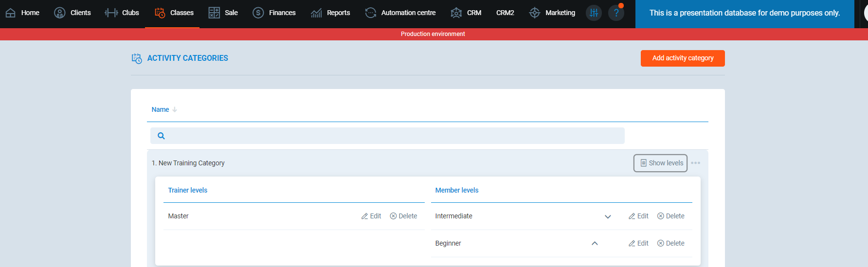Click the search magnifier icon
The image size is (868, 267).
161,136
